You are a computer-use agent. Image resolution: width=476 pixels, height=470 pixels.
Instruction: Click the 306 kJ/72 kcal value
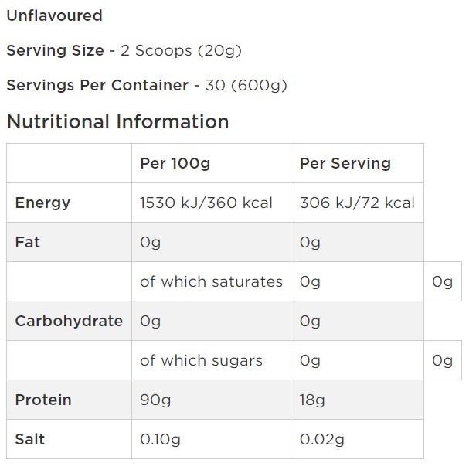[x=357, y=203]
